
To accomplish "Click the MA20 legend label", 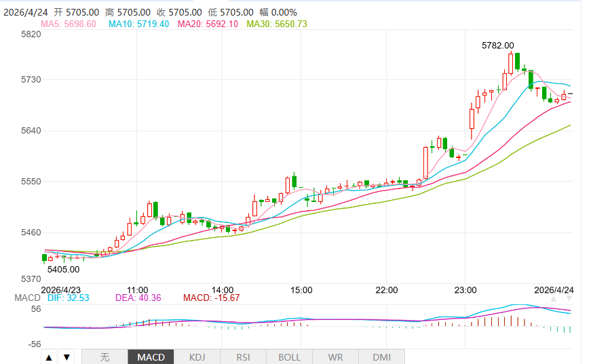I will pyautogui.click(x=208, y=24).
